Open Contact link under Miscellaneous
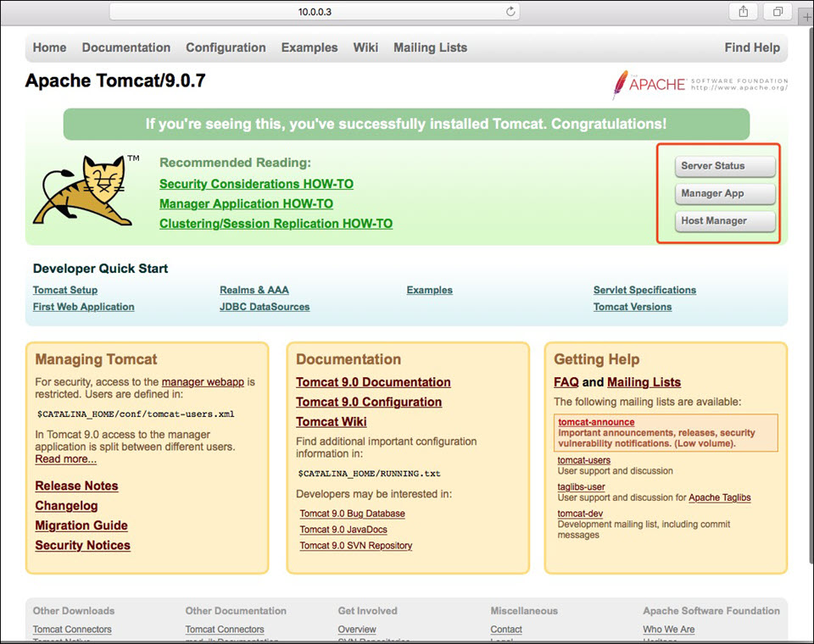The image size is (814, 644). pyautogui.click(x=506, y=630)
